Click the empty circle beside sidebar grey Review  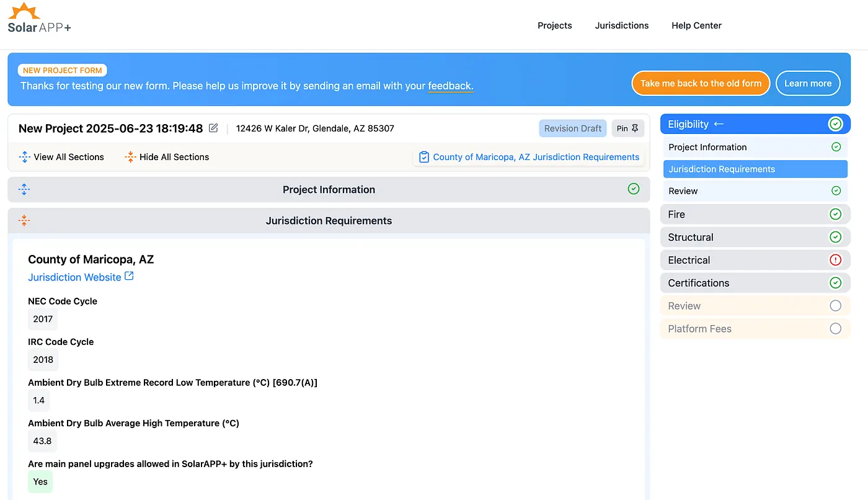click(836, 306)
